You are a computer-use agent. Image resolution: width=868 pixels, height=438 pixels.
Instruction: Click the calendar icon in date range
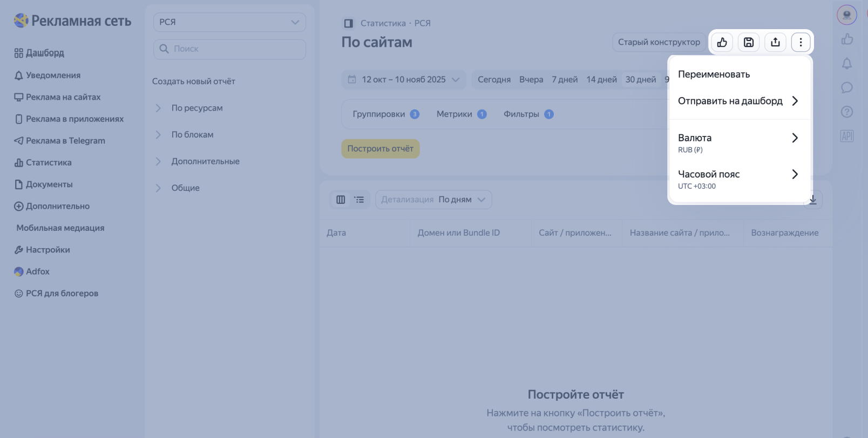(x=352, y=79)
